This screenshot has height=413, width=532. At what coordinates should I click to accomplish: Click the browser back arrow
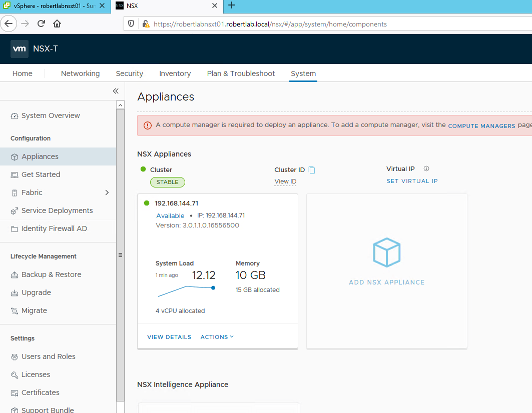[x=10, y=23]
